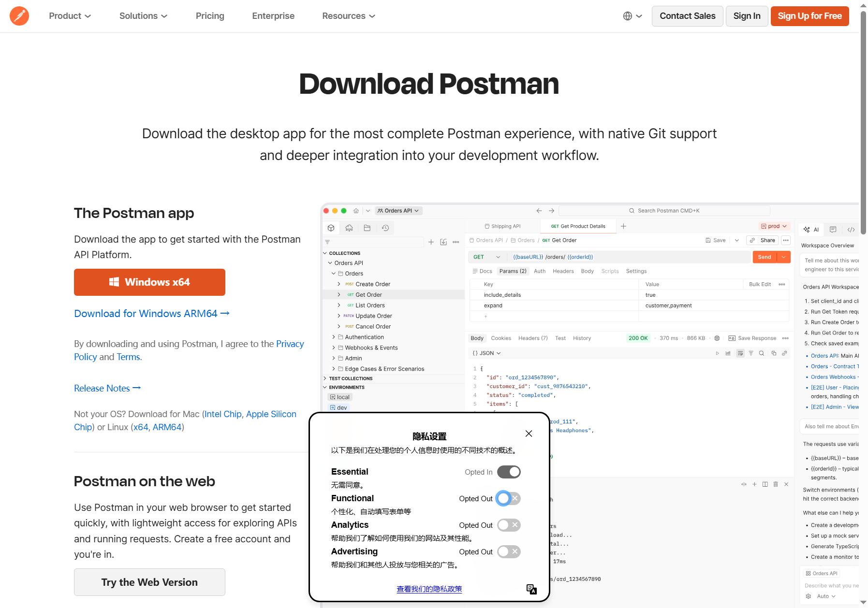Viewport: 868px width, 608px height.
Task: Enable the Analytics cookies switch
Action: click(x=509, y=525)
